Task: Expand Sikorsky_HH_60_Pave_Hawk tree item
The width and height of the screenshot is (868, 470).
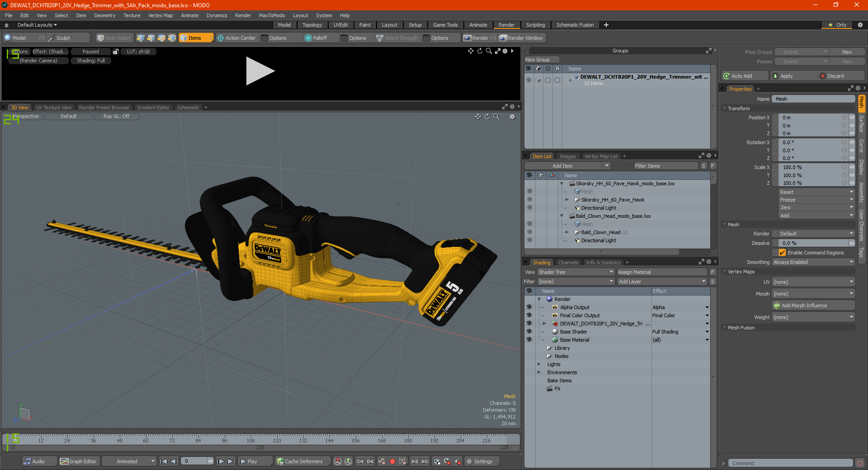Action: tap(567, 200)
